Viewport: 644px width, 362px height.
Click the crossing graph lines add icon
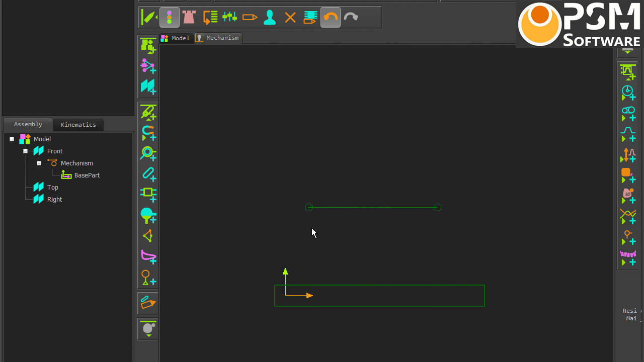click(x=628, y=217)
